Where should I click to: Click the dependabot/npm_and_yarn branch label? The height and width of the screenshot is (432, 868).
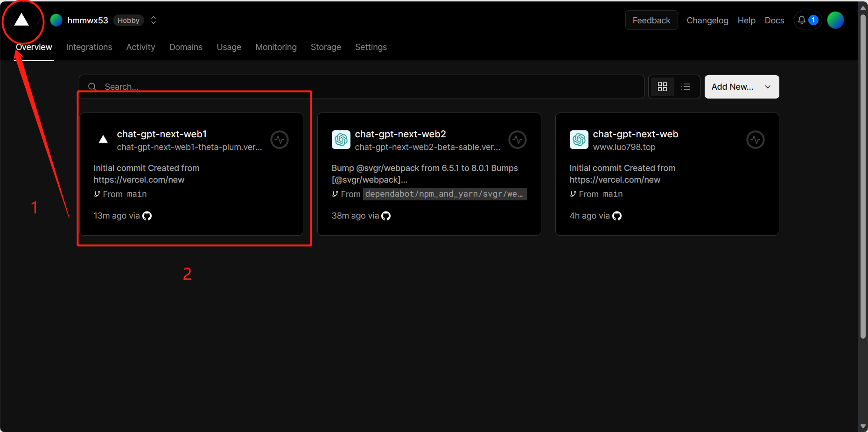click(x=445, y=194)
